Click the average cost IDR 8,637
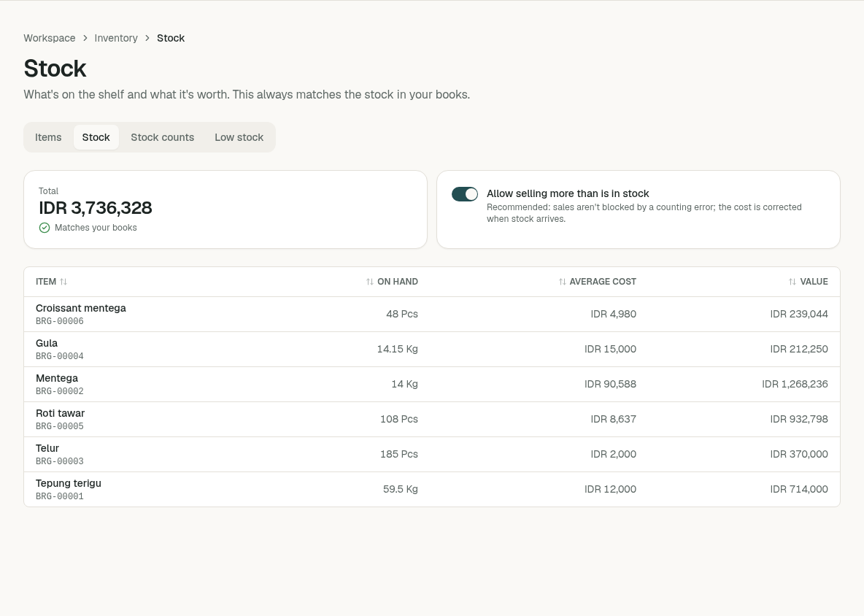Viewport: 864px width, 616px height. pos(613,419)
